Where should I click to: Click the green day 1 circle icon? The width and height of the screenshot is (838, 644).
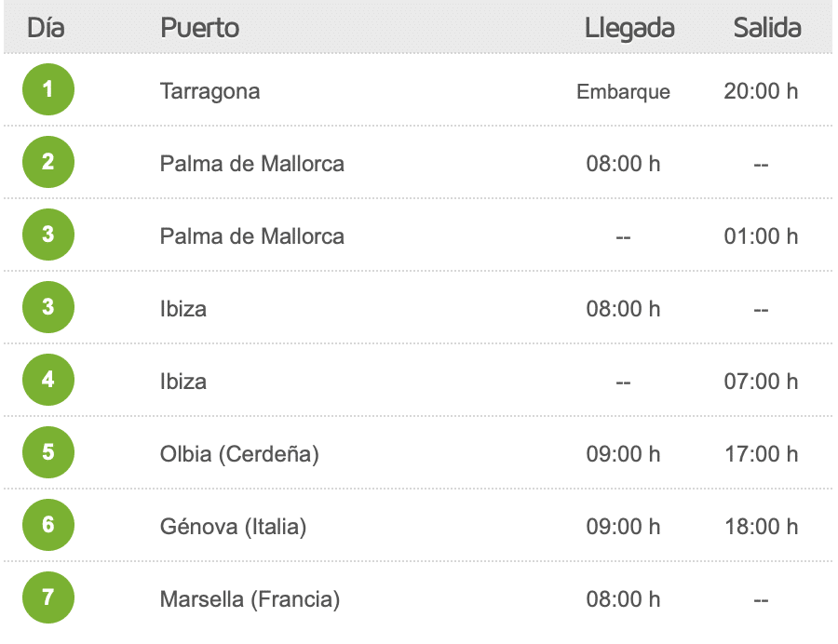(48, 89)
